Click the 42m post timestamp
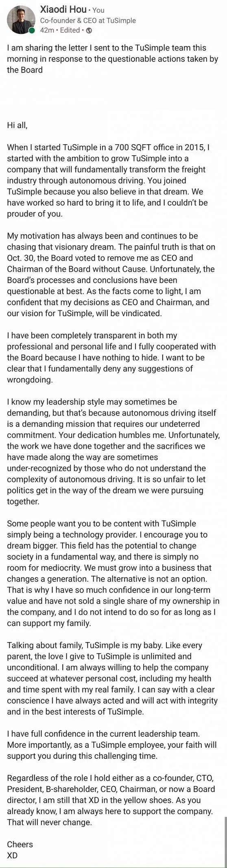The width and height of the screenshot is (227, 868). pos(47,30)
